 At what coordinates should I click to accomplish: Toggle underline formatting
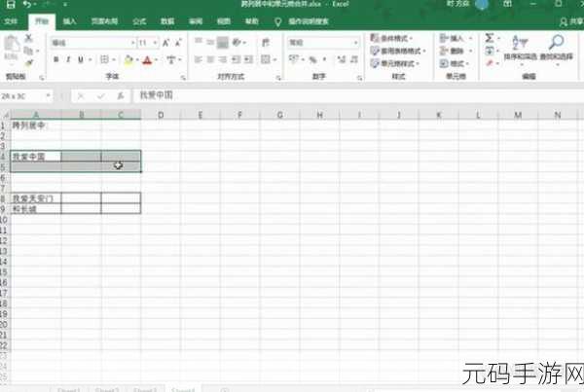[81, 59]
